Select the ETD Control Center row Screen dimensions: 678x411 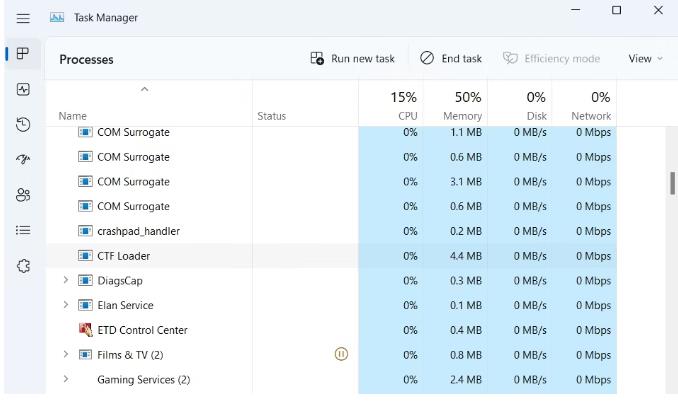[332, 330]
